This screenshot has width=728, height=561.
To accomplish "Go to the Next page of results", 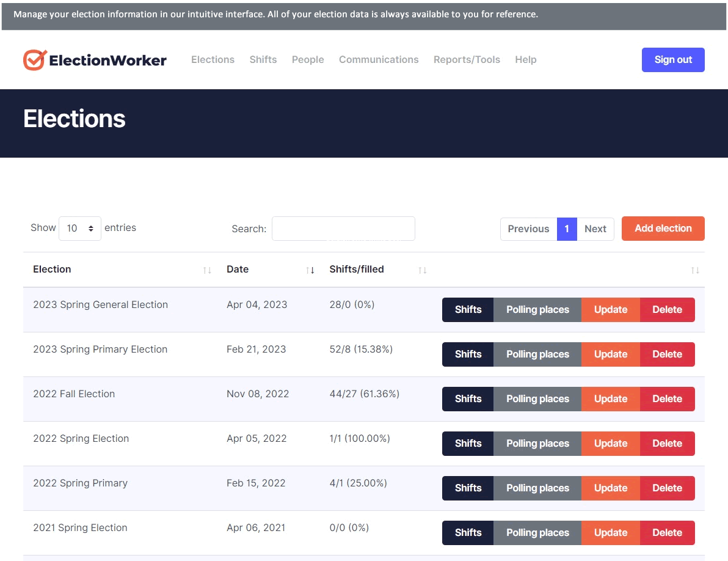I will [595, 229].
